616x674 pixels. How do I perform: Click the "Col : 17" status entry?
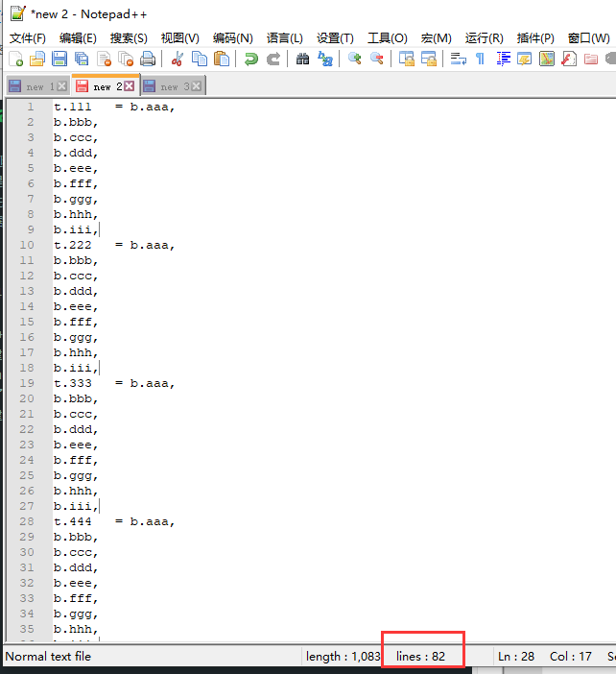571,657
